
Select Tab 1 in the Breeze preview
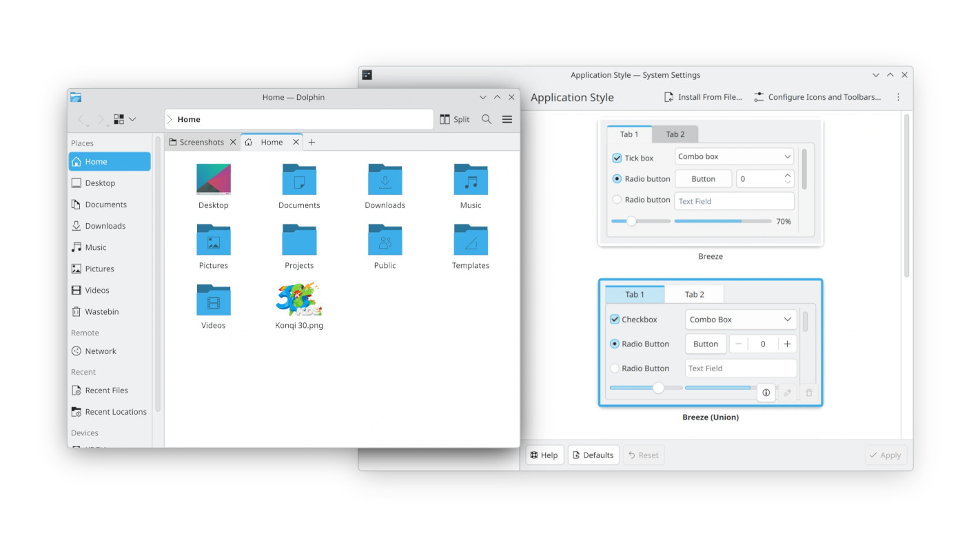[x=629, y=134]
